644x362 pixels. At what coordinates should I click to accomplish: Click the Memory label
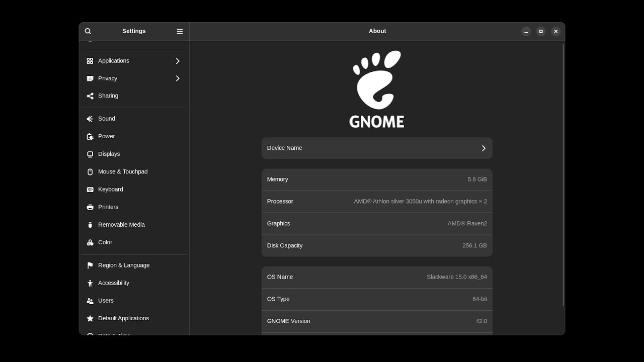click(x=277, y=179)
